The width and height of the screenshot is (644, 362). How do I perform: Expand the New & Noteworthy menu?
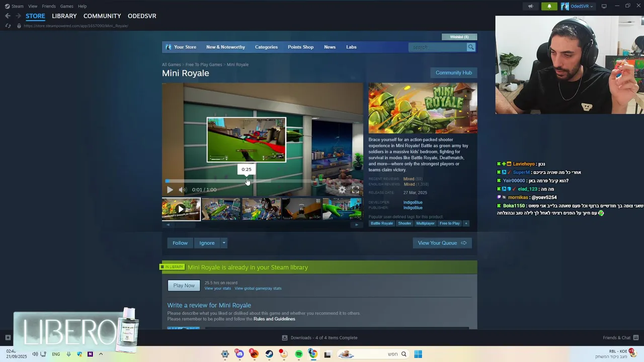tap(225, 47)
